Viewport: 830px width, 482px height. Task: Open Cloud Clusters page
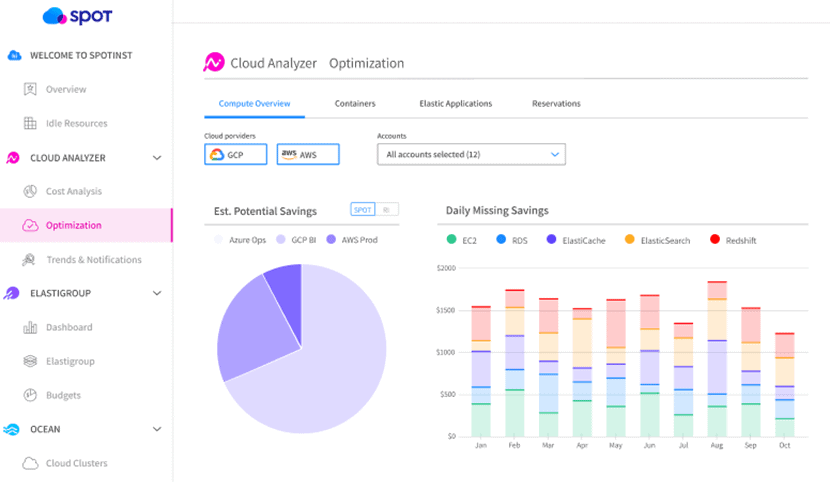76,463
